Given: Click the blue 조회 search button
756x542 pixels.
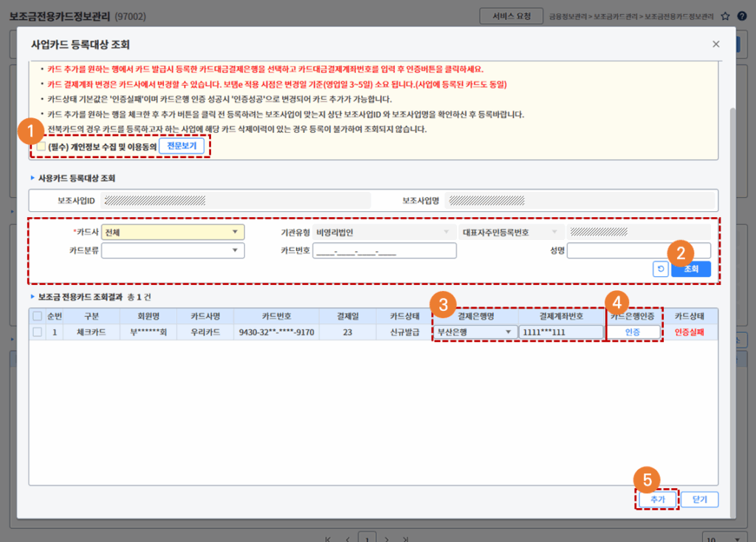Looking at the screenshot, I should coord(691,269).
